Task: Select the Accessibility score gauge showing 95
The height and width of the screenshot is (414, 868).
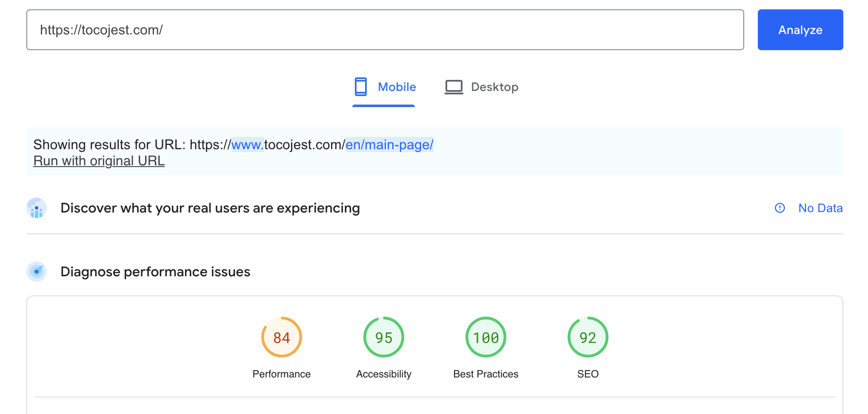Action: (384, 337)
